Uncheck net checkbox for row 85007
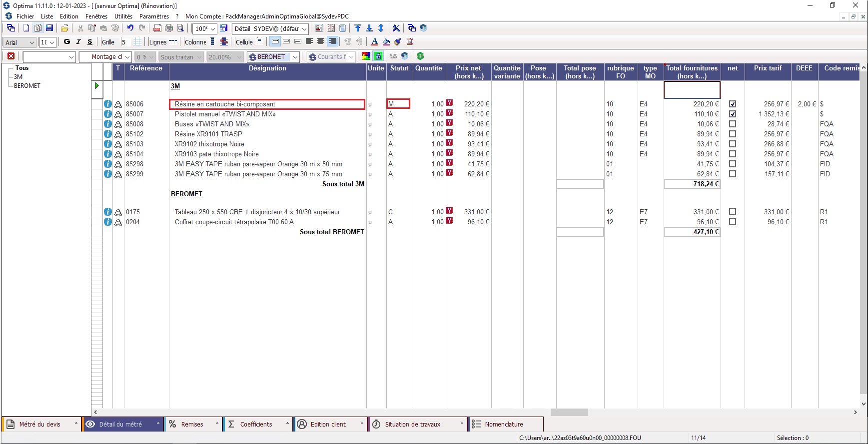Screen dimensions: 868x444 (733, 114)
